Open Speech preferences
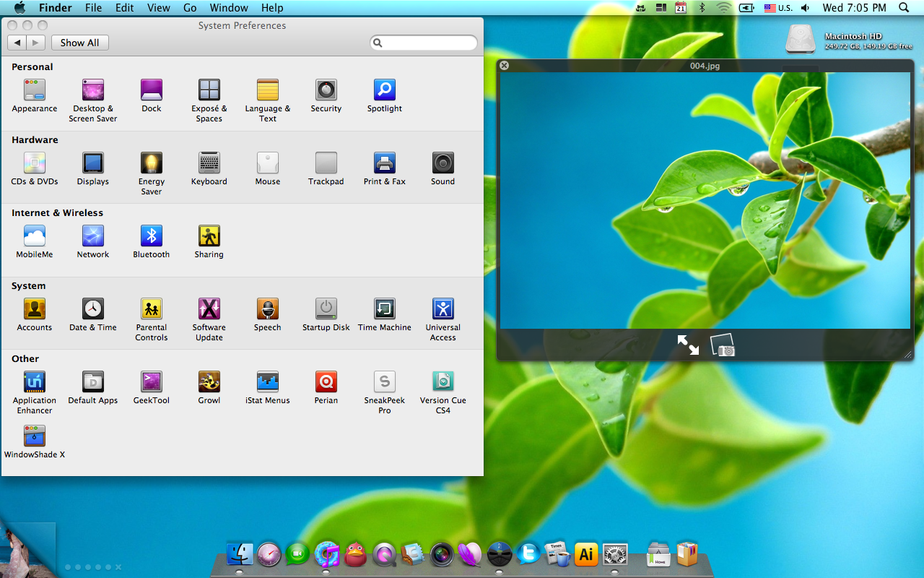The height and width of the screenshot is (578, 924). coord(268,314)
